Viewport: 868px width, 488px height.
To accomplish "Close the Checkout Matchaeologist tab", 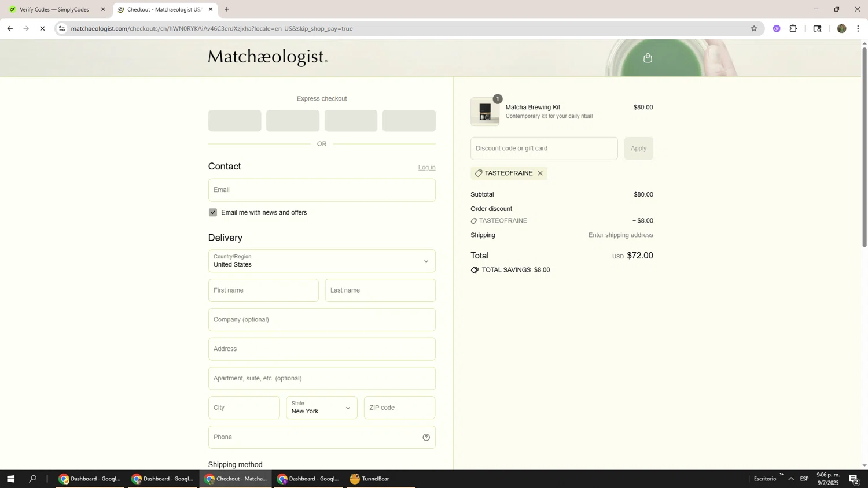I will [x=211, y=9].
